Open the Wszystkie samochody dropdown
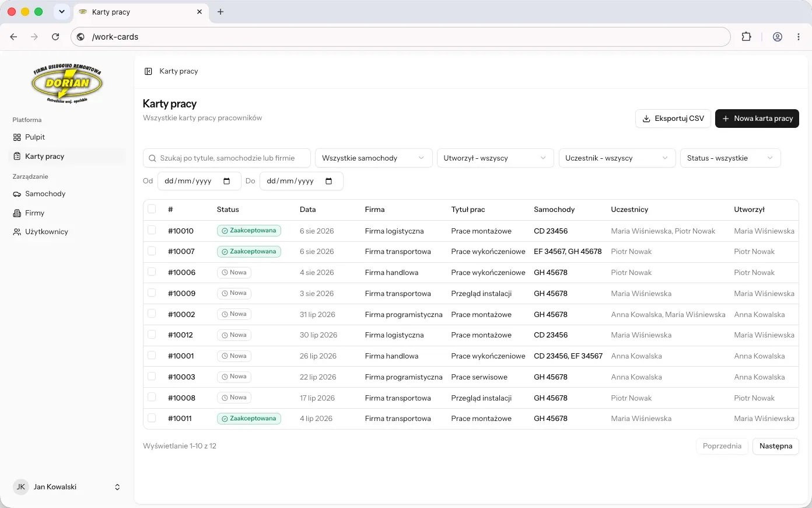Viewport: 812px width, 508px height. pos(374,158)
